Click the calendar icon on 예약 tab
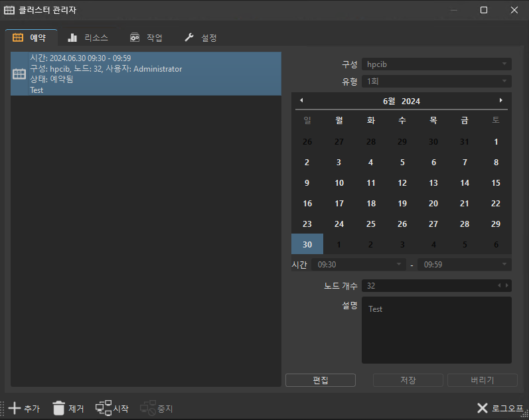The width and height of the screenshot is (529, 420). [x=18, y=37]
